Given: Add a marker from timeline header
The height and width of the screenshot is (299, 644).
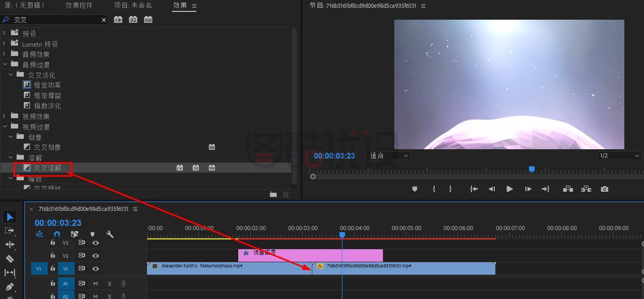Looking at the screenshot, I should click(93, 234).
